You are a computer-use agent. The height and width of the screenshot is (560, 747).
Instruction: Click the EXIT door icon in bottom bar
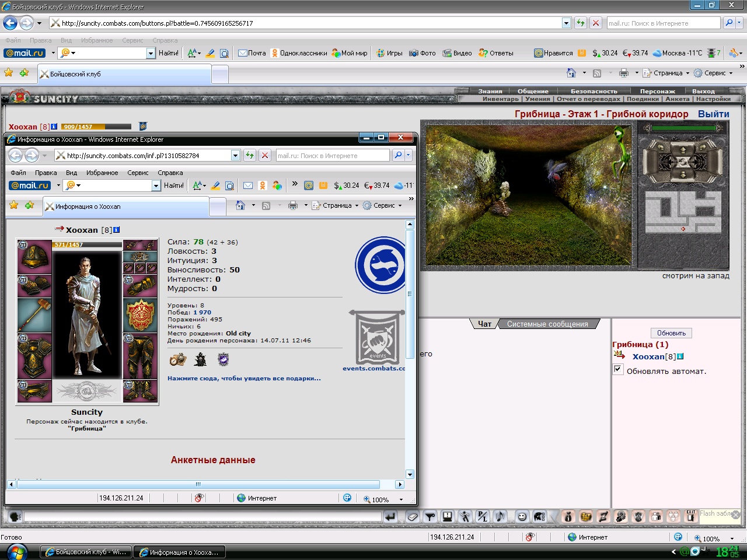click(691, 516)
